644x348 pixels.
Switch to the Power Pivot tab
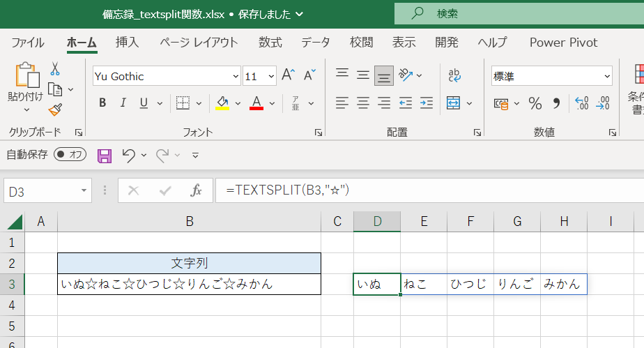(x=563, y=43)
